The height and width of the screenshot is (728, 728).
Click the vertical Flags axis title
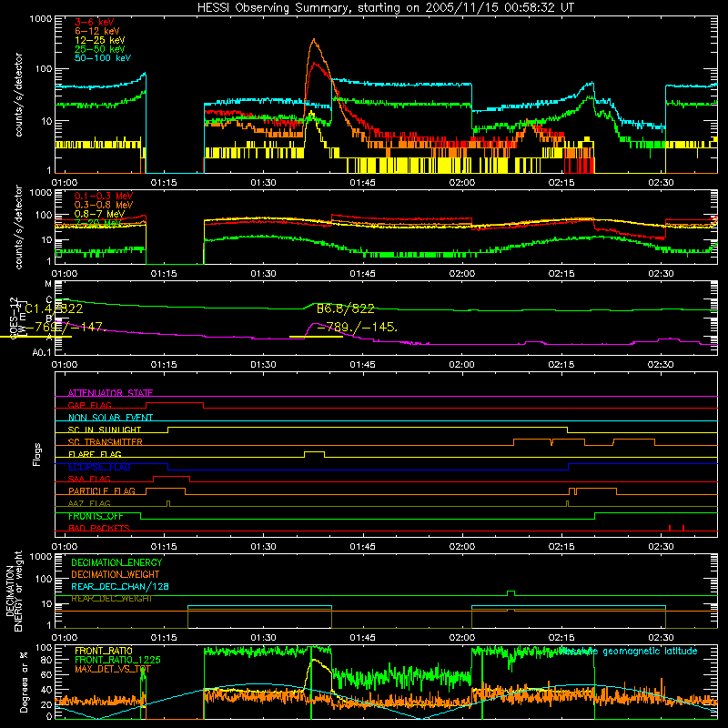click(37, 454)
